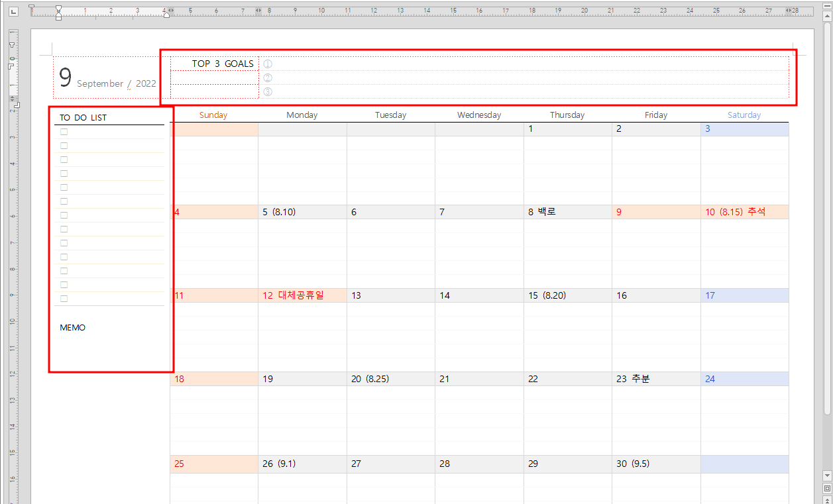Open the page navigation target button

click(x=827, y=488)
